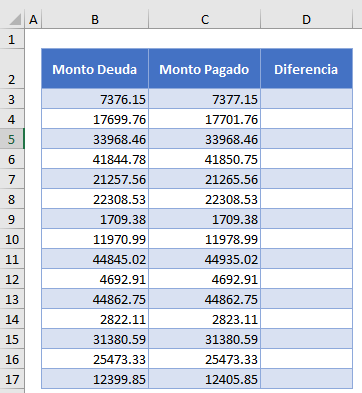The height and width of the screenshot is (393, 362).
Task: Select row 3 header
Action: [x=12, y=99]
